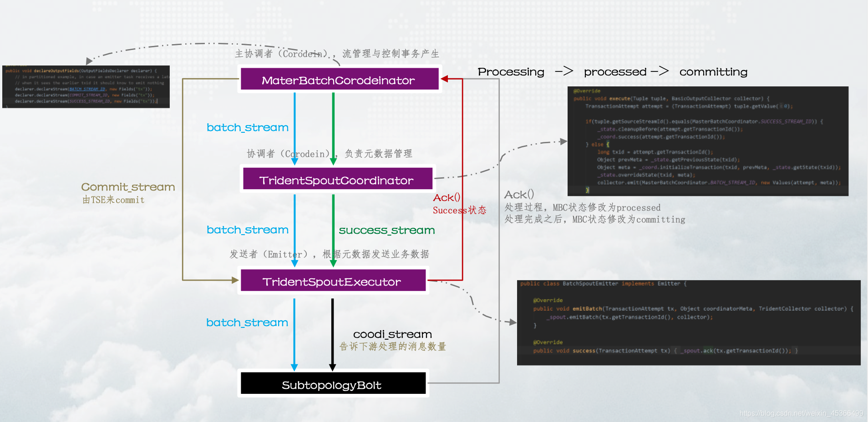The height and width of the screenshot is (422, 868).
Task: Click the gray Ack() heading
Action: click(x=519, y=195)
